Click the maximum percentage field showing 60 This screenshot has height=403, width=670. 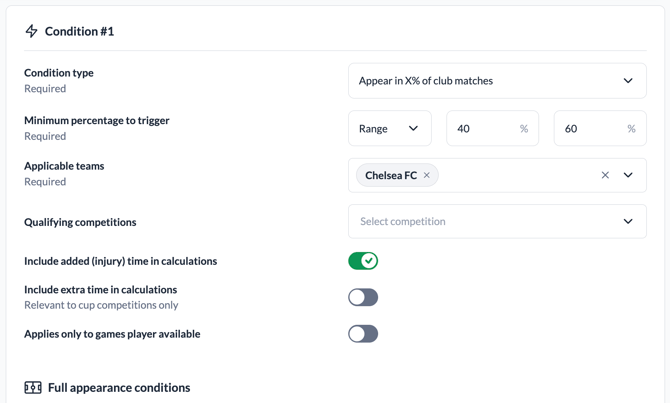coord(588,129)
